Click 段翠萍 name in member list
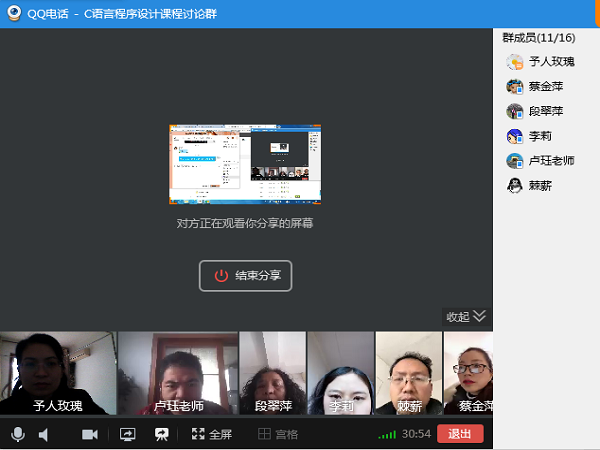Image resolution: width=600 pixels, height=450 pixels. coord(546,111)
